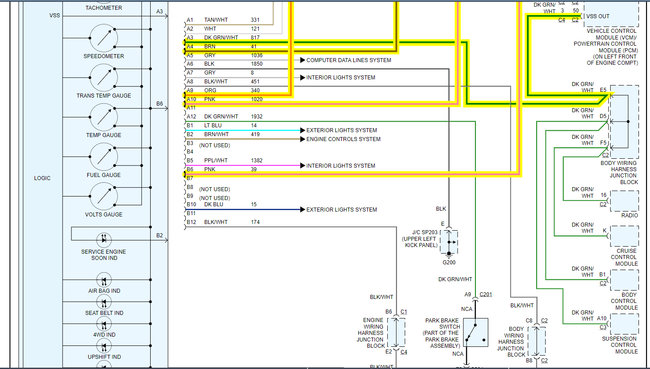This screenshot has height=369, width=650.
Task: Click the TACHOMETER label
Action: pos(104,8)
